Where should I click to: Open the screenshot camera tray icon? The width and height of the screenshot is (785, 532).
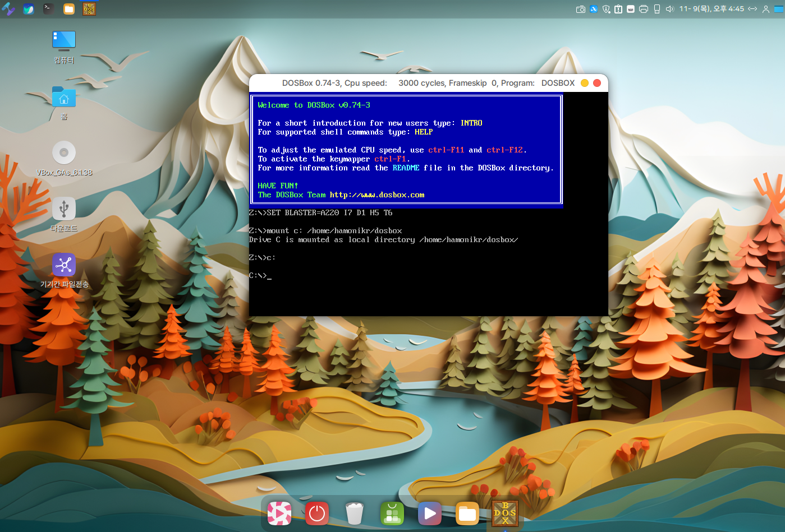pyautogui.click(x=581, y=9)
